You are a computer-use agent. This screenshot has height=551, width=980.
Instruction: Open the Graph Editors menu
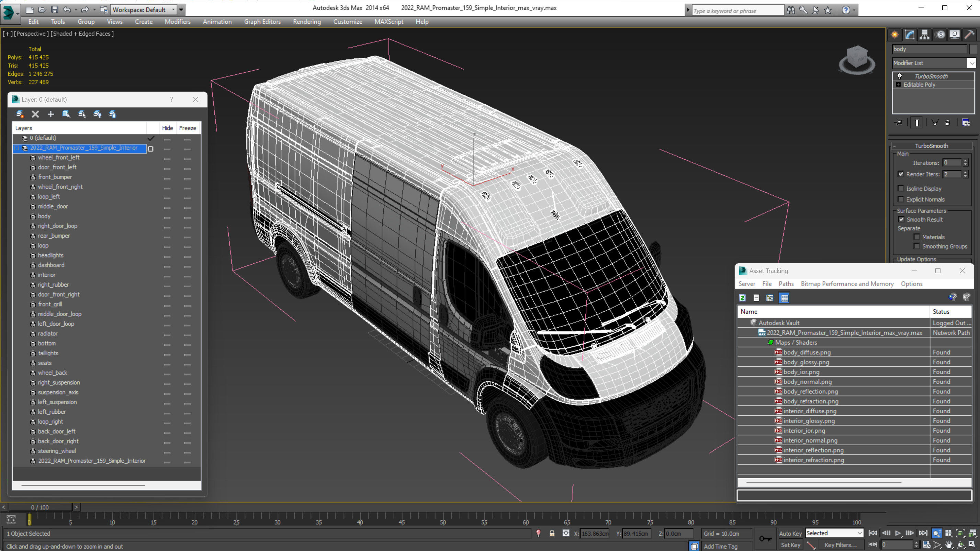click(262, 22)
